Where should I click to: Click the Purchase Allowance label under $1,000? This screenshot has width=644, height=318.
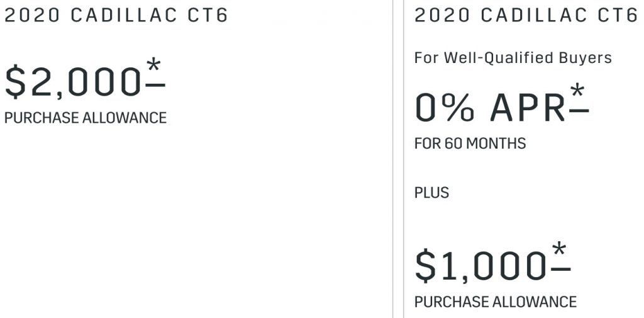coord(496,302)
